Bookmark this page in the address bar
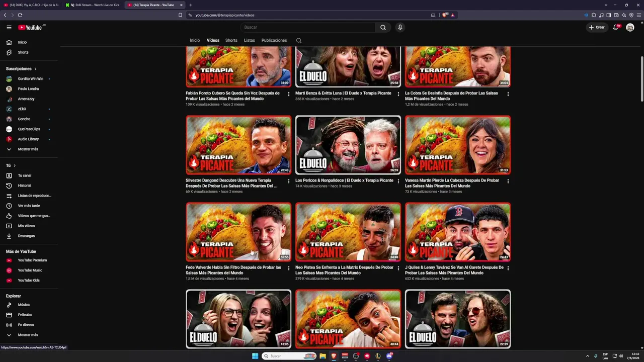Viewport: 644px width, 362px height. click(180, 15)
